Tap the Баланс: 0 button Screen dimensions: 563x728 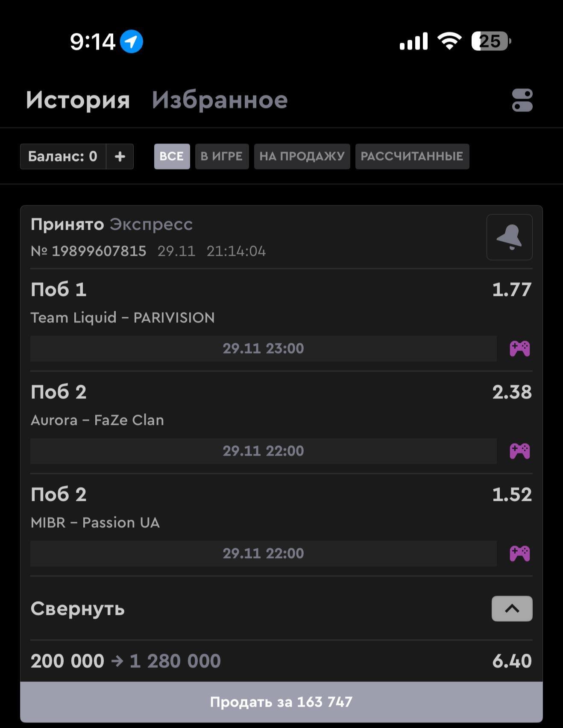tap(63, 156)
